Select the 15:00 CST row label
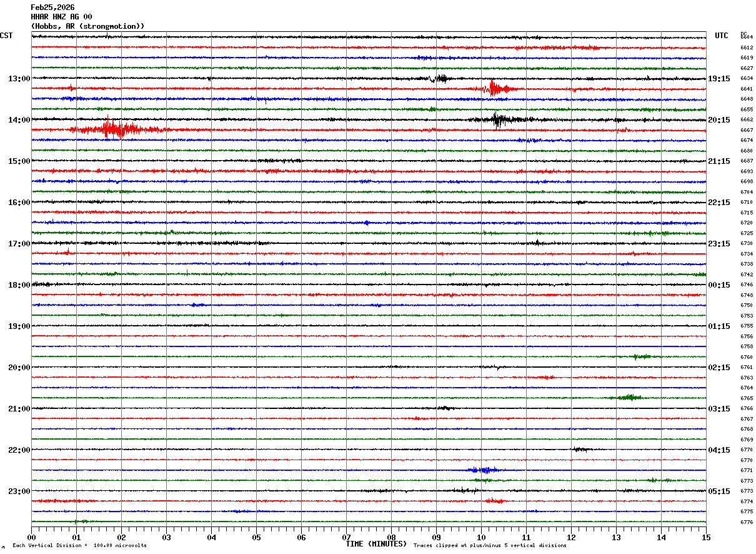Viewport: 756px width, 554px height. (19, 161)
